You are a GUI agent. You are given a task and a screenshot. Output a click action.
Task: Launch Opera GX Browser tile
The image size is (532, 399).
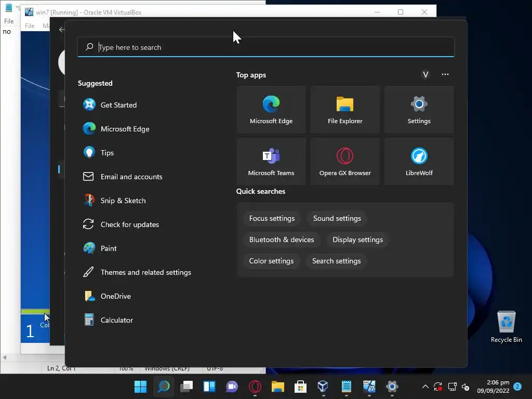pos(345,162)
